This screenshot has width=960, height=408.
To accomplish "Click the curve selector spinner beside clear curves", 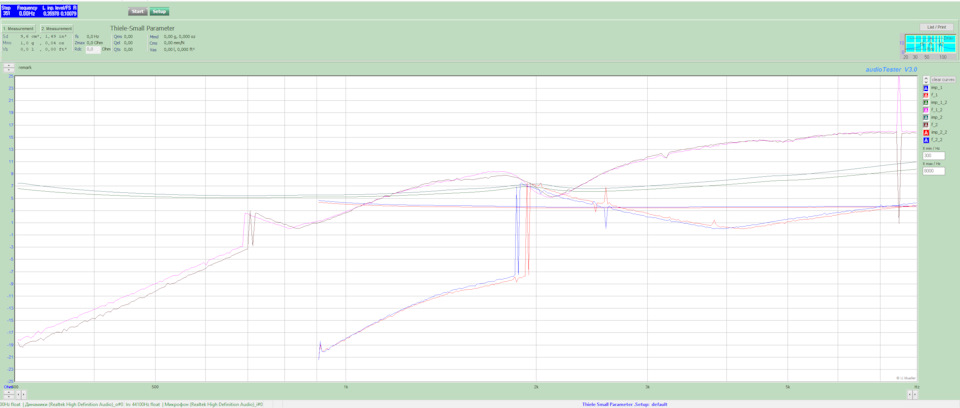I will tap(925, 80).
